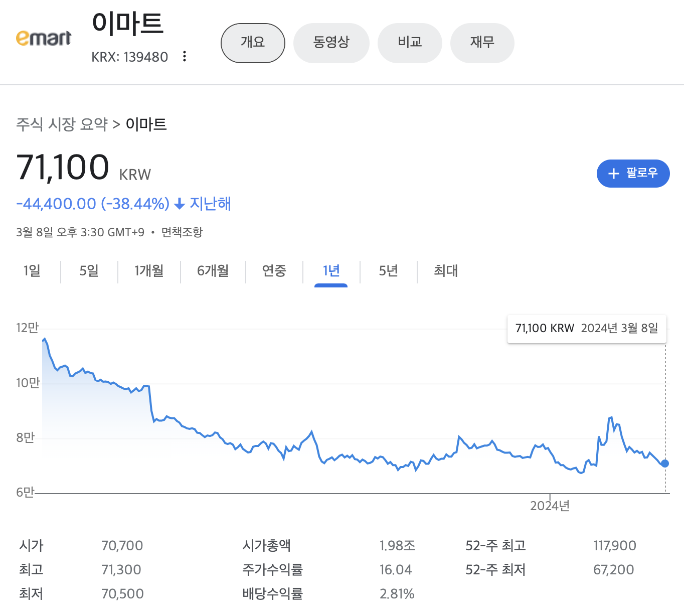Show the 최대 chart range

[x=446, y=271]
